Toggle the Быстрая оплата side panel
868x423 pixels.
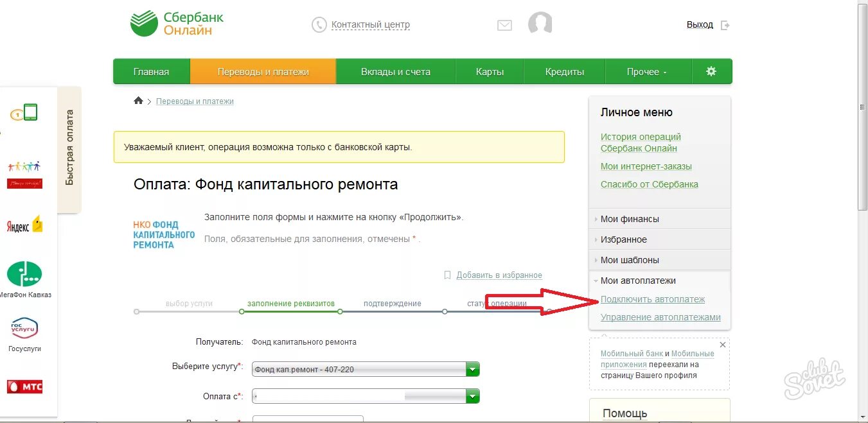coord(69,149)
